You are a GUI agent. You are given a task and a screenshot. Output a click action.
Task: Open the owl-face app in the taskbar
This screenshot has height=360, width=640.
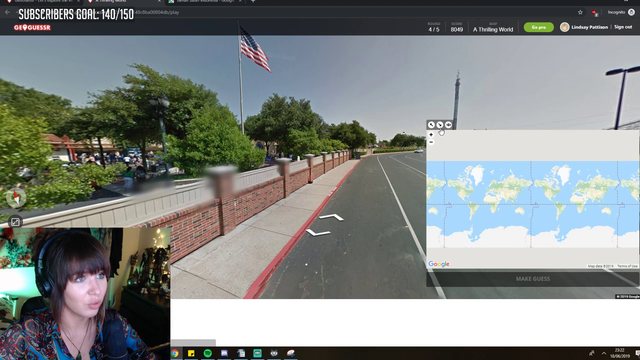[x=274, y=353]
